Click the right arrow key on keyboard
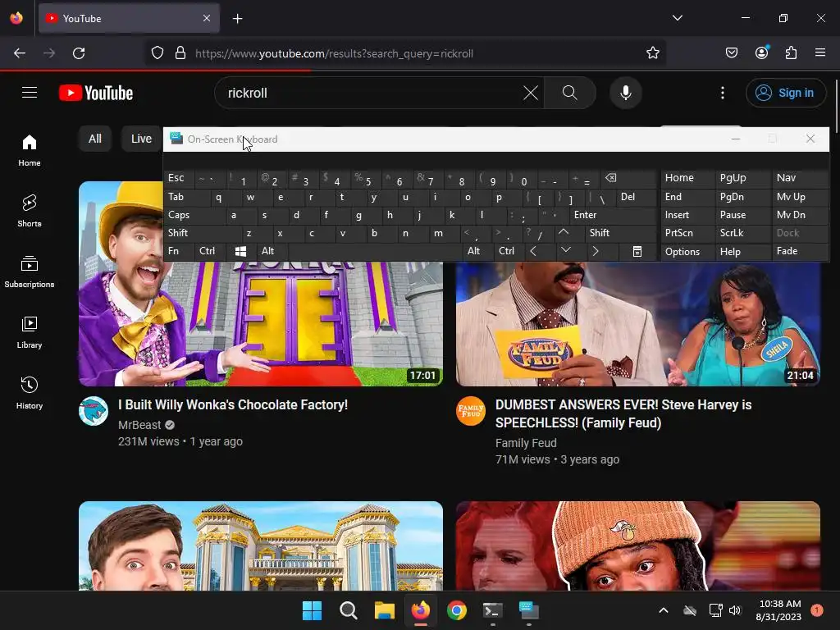The width and height of the screenshot is (840, 630). (596, 251)
